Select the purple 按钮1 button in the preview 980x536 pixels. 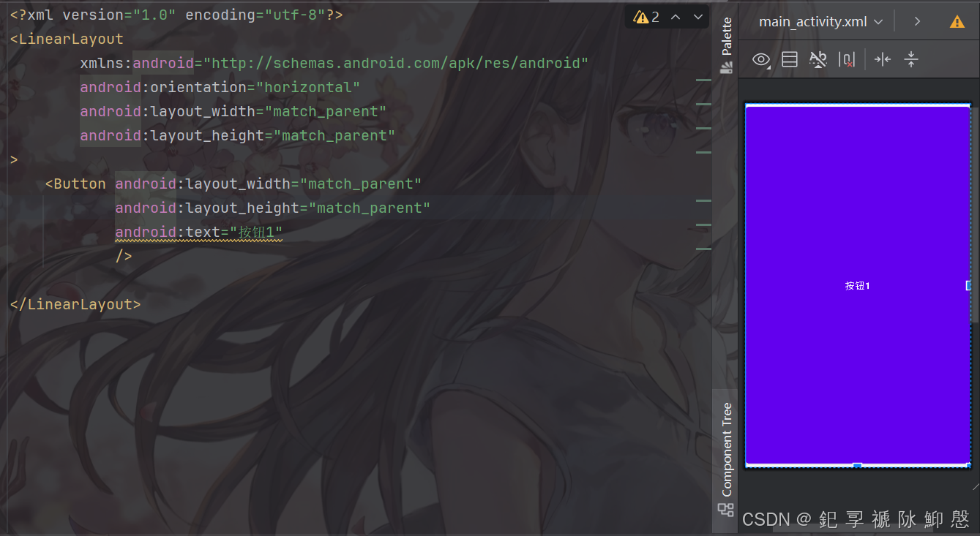pos(858,286)
